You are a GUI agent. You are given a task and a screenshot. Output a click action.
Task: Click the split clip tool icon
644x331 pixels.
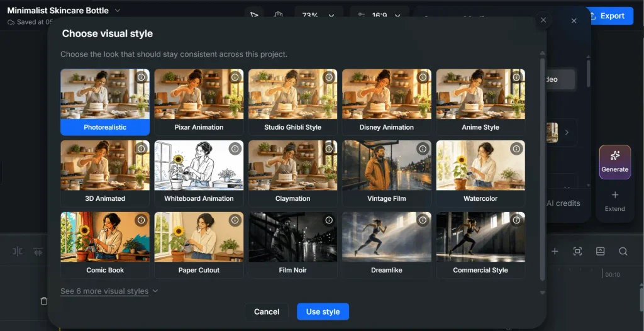point(18,251)
